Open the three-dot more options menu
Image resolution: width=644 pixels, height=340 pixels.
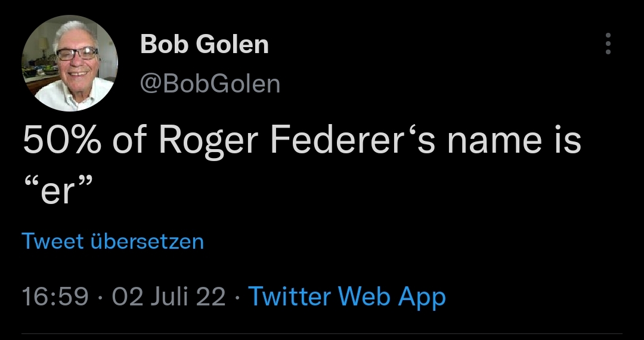click(x=608, y=44)
